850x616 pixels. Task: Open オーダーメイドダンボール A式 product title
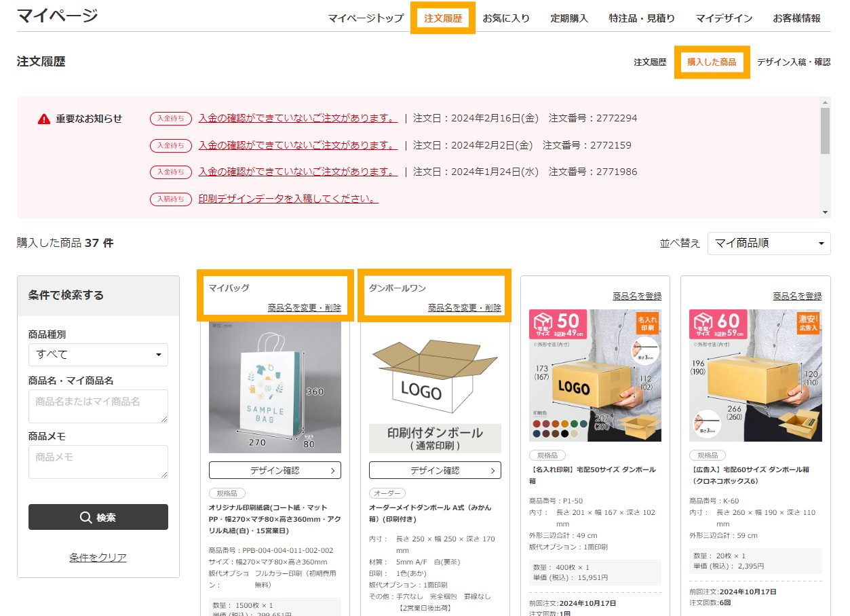[x=431, y=514]
